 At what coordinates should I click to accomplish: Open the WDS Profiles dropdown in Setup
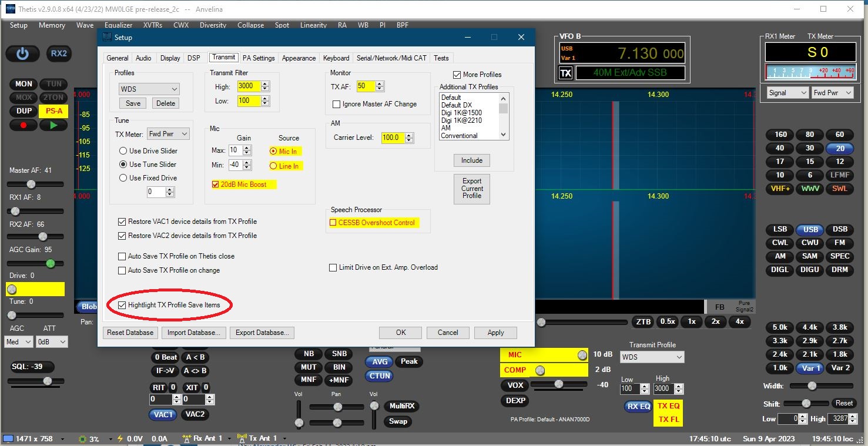(x=149, y=89)
